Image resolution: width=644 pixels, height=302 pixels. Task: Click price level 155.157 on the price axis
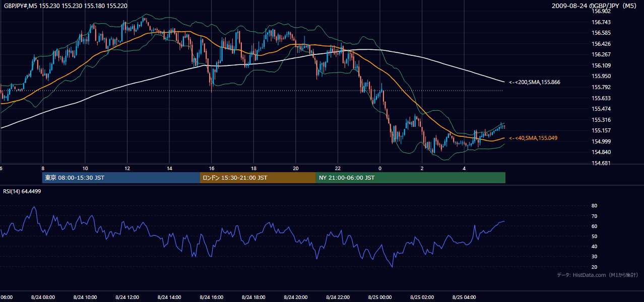coord(601,130)
